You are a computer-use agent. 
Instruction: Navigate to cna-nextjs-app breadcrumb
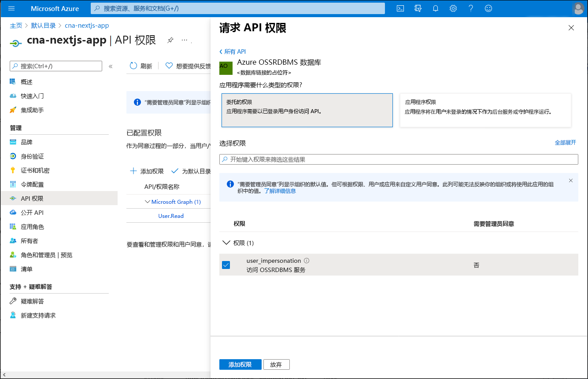pos(87,26)
